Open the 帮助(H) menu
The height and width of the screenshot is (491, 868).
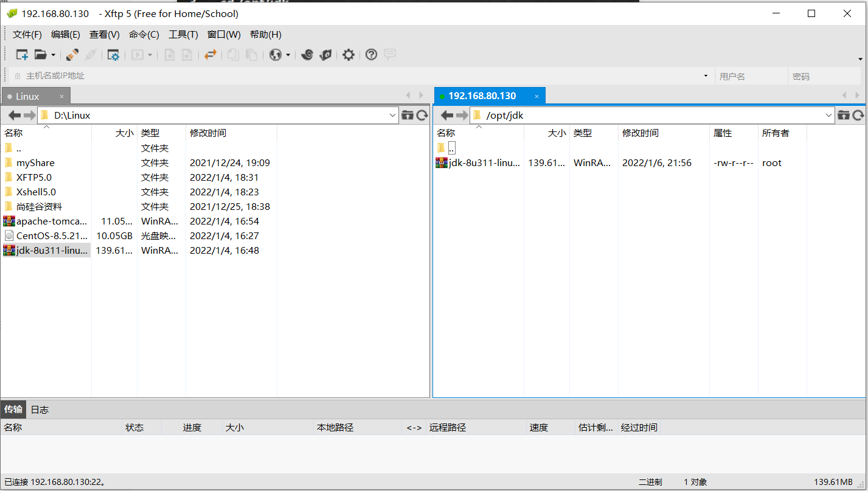pos(266,35)
